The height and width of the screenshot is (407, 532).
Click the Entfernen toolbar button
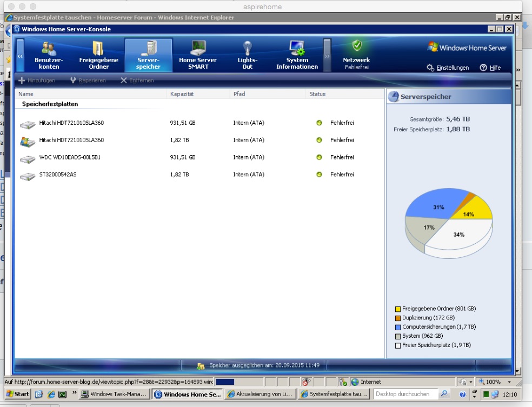[137, 81]
